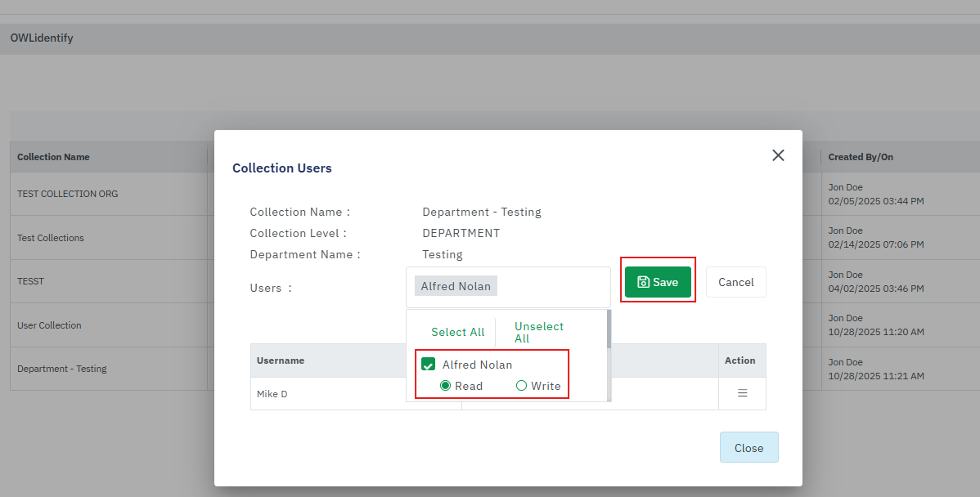
Task: Click the Mike D username row
Action: pyautogui.click(x=272, y=394)
